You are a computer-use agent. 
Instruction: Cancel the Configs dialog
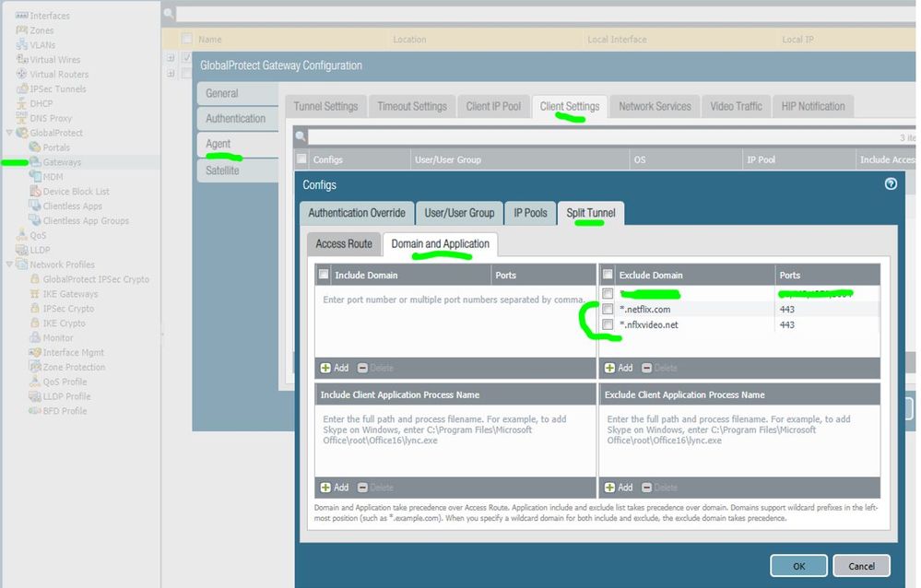point(861,566)
